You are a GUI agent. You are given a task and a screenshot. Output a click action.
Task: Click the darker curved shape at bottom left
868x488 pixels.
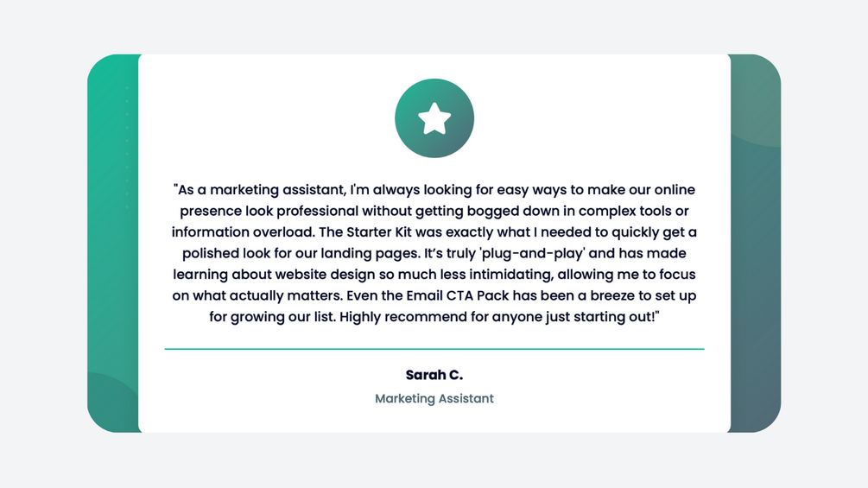(108, 406)
